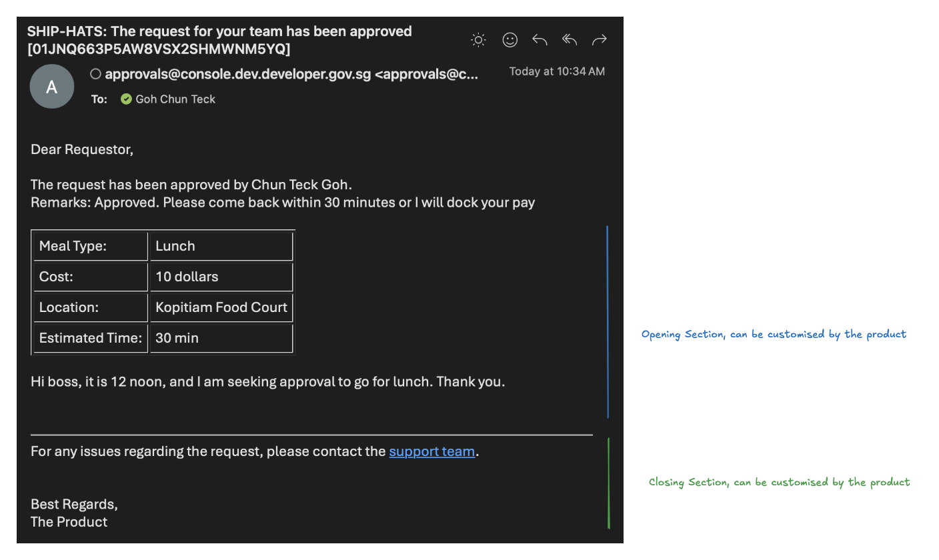Select the Lunch table cell
Viewport: 939px width, 560px height.
tap(221, 246)
